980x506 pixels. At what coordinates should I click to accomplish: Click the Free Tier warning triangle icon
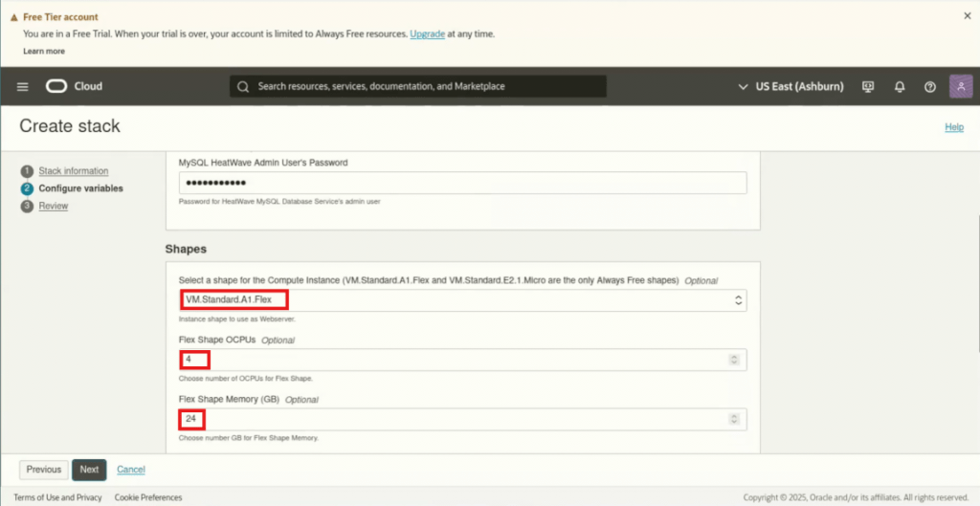[14, 17]
